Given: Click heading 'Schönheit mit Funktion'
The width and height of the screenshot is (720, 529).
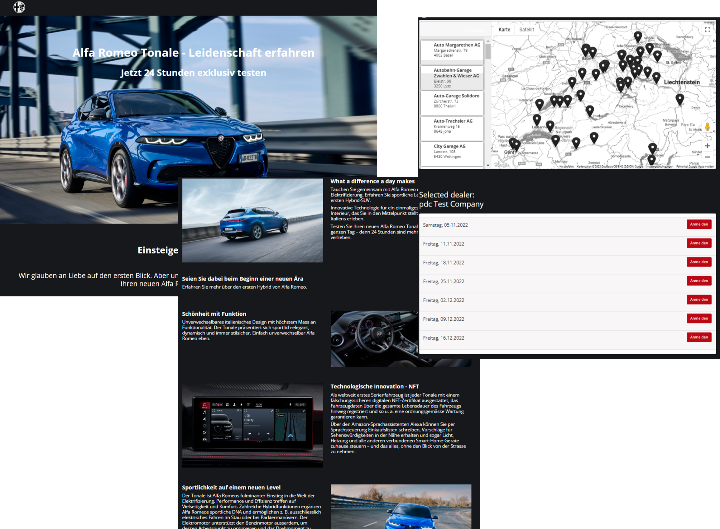Looking at the screenshot, I should 214,314.
